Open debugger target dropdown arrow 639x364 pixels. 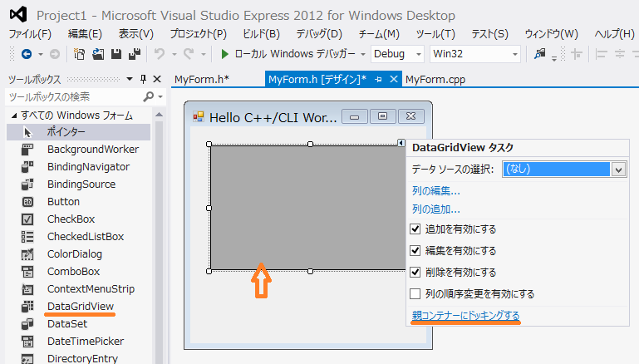(x=362, y=54)
